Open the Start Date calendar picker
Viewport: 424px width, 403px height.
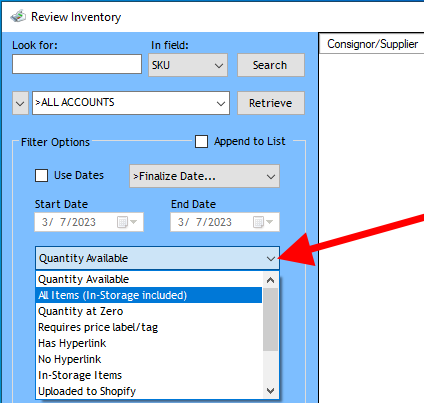[127, 222]
